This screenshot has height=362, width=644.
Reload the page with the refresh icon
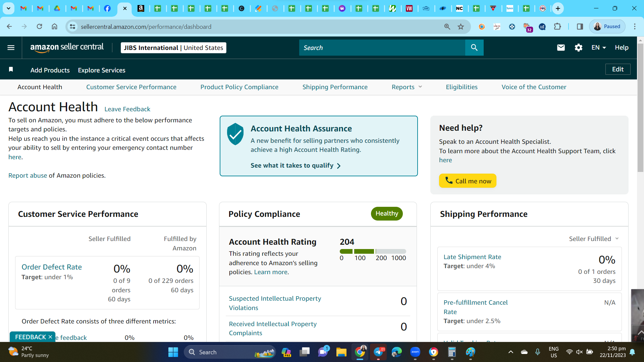(x=39, y=26)
